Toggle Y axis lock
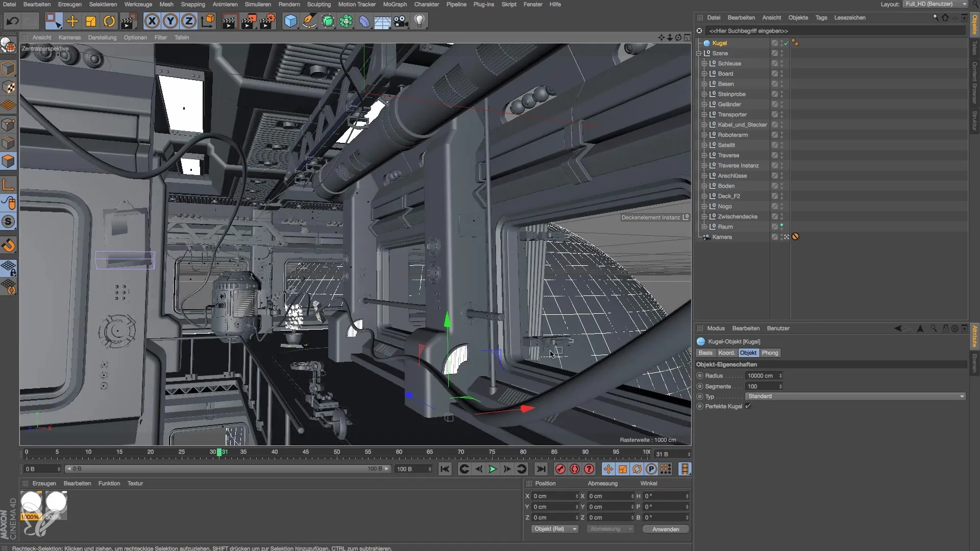This screenshot has width=980, height=551. 170,21
